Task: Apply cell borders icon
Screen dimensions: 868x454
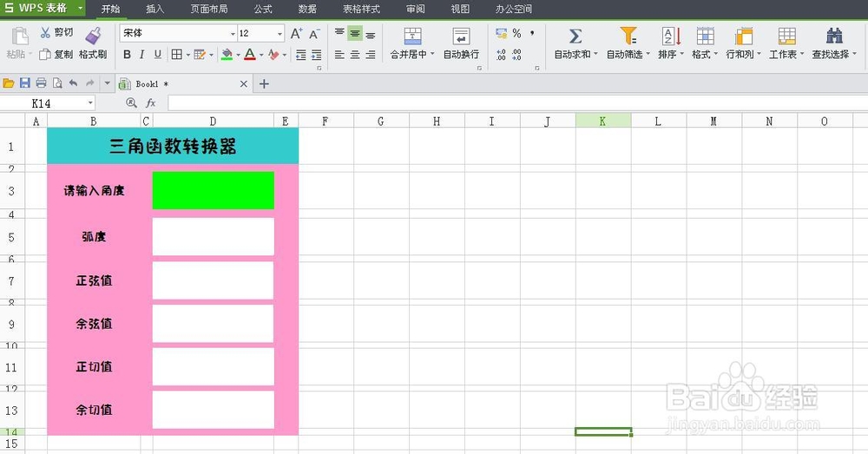Action: (x=176, y=55)
